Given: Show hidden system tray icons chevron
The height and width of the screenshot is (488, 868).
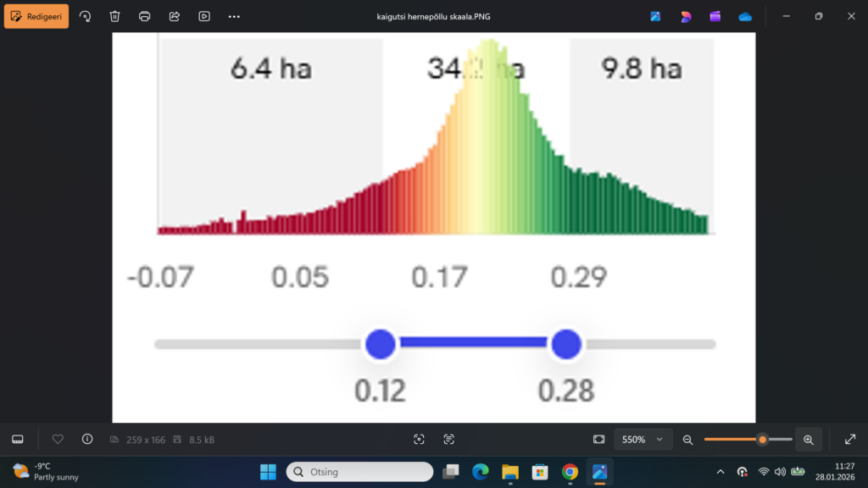Looking at the screenshot, I should [x=721, y=471].
